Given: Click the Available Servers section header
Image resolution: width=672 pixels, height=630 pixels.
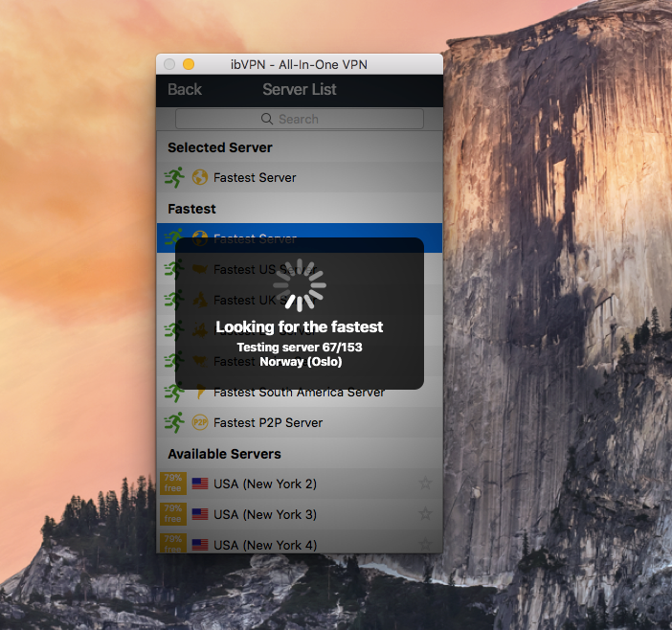Looking at the screenshot, I should 224,454.
